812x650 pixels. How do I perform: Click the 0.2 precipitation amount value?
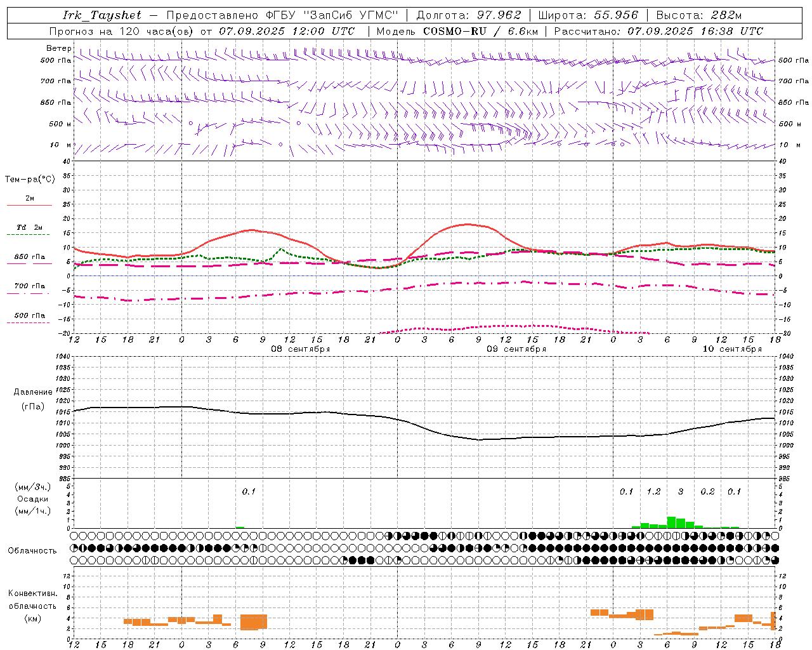click(707, 492)
